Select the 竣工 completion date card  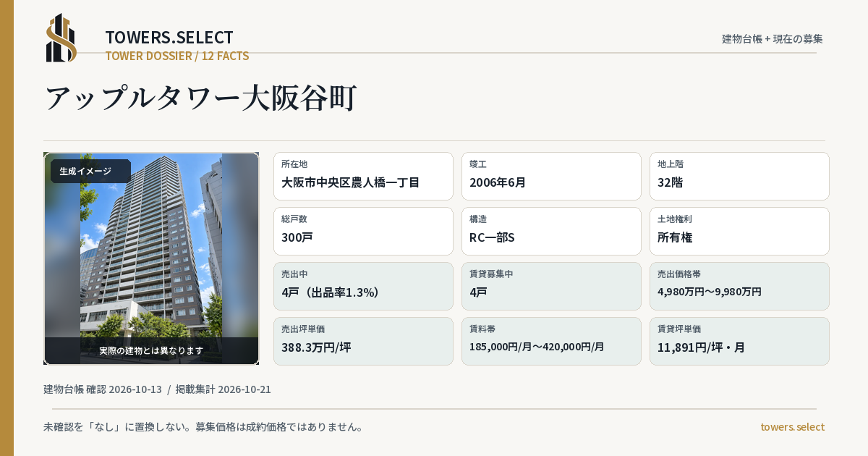coord(551,176)
